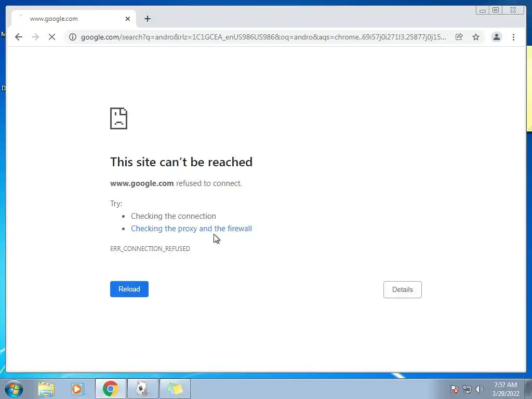The width and height of the screenshot is (532, 399).
Task: Restore down the Chrome window
Action: [496, 10]
